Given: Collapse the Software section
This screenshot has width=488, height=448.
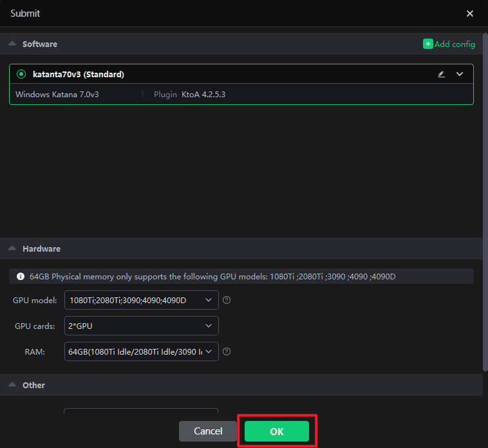Looking at the screenshot, I should pyautogui.click(x=12, y=44).
